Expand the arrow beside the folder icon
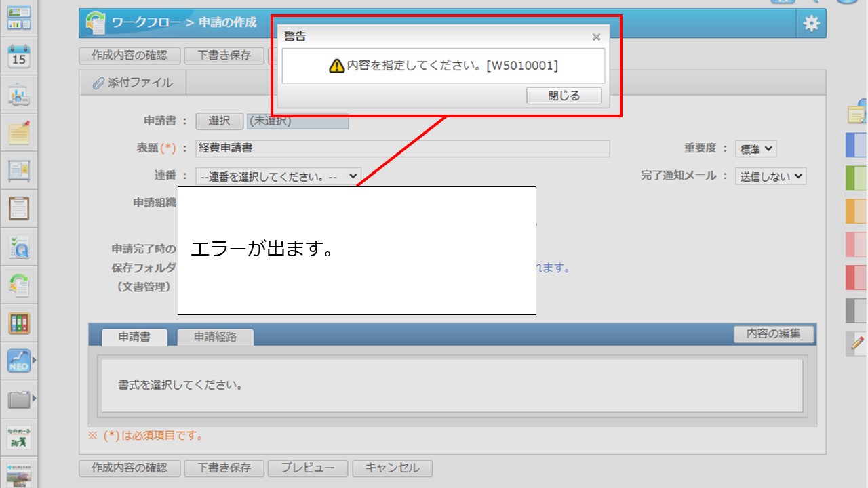Screen dimensions: 868x488 pos(35,399)
